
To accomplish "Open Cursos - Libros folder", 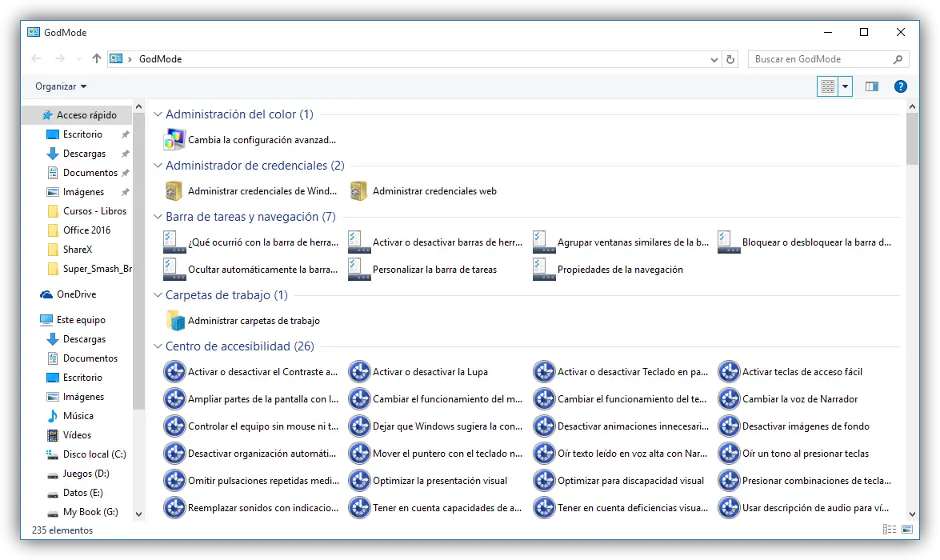I will (87, 211).
